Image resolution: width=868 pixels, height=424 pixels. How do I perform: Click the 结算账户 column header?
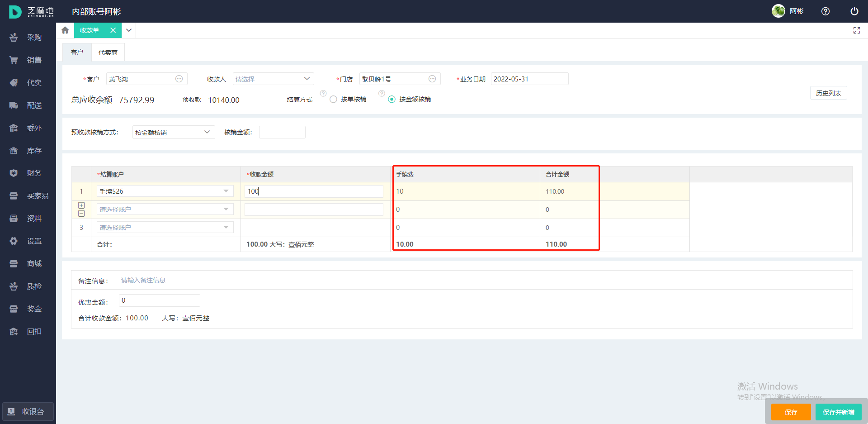(x=166, y=174)
